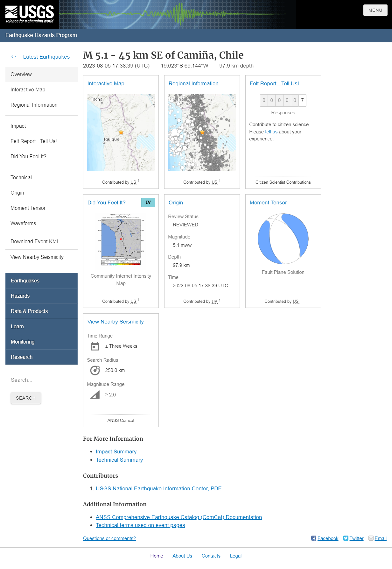Click the Magnitude Range triangle icon

pyautogui.click(x=95, y=395)
